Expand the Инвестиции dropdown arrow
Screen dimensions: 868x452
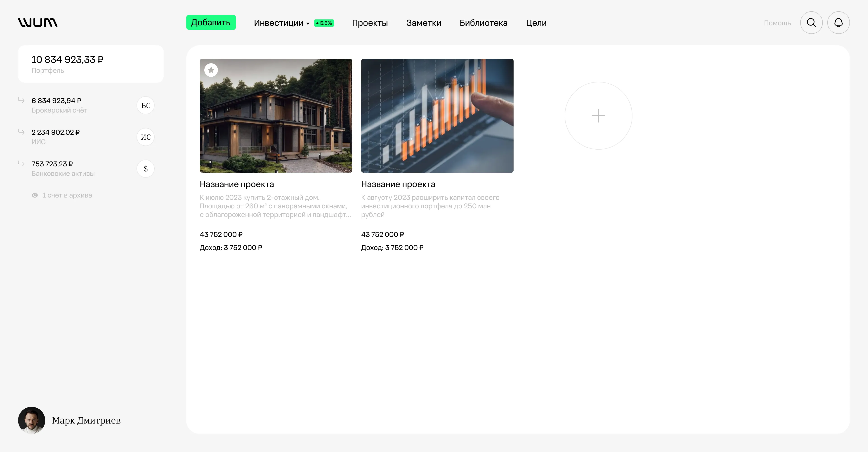click(x=308, y=24)
